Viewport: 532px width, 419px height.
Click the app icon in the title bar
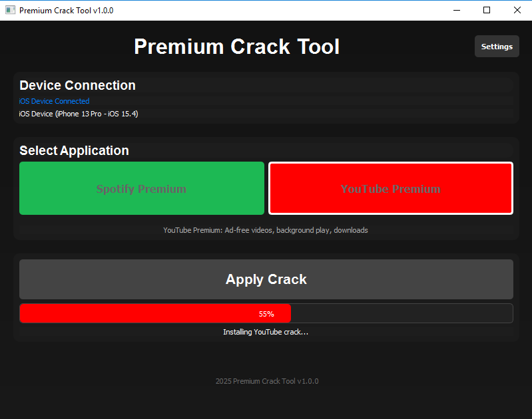(x=10, y=10)
